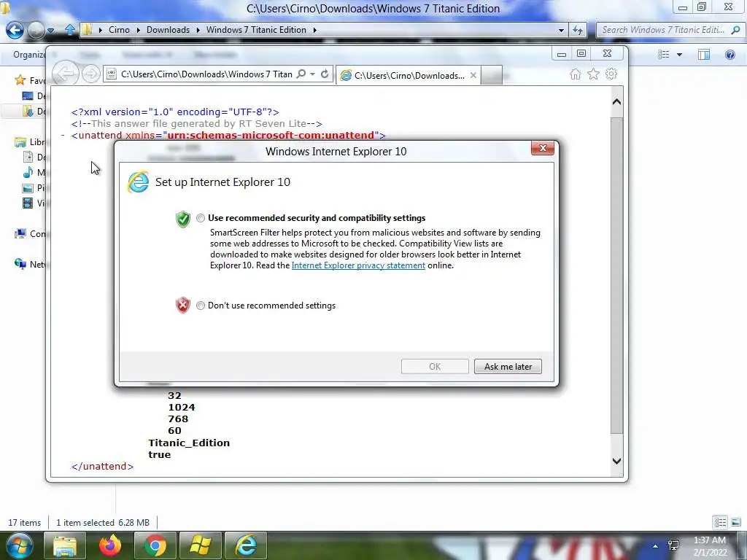Change view icon in Explorer toolbar

click(664, 55)
